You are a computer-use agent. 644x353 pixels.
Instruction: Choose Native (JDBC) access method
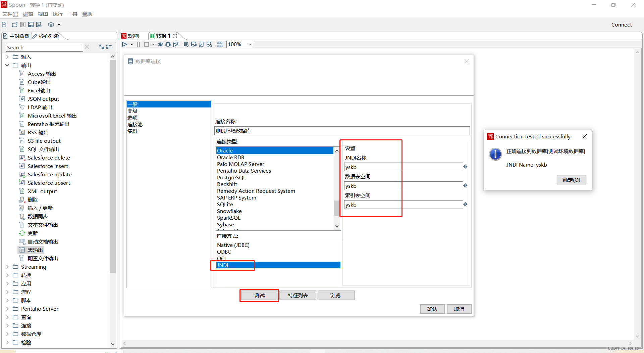pos(278,245)
